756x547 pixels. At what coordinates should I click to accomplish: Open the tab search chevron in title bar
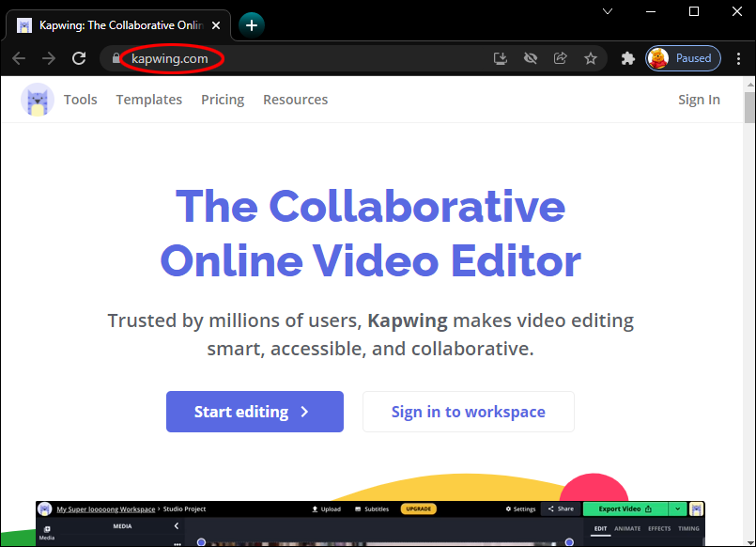click(608, 11)
